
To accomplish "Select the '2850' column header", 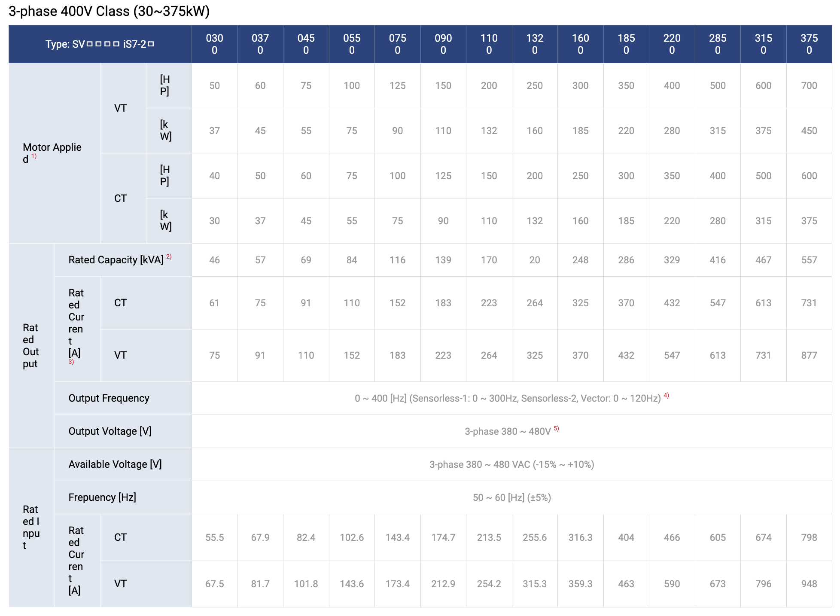I will click(x=718, y=44).
